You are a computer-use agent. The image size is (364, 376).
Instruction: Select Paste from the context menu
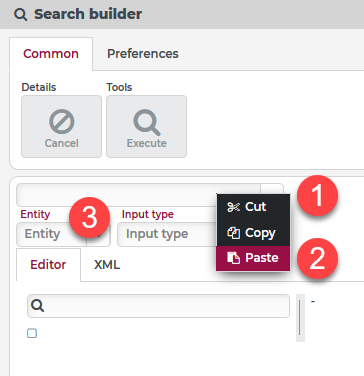(x=253, y=258)
